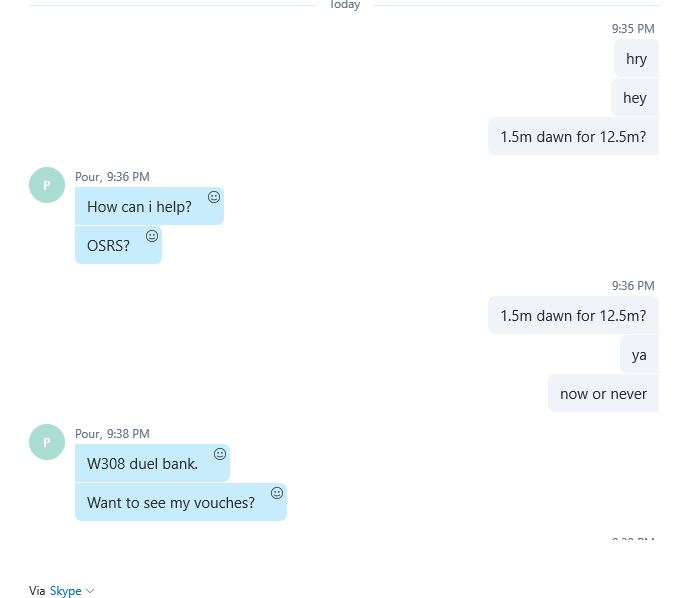Screen dimensions: 681x598
Task: Click the "Pour, 9:38 PM" sender label
Action: [x=112, y=434]
